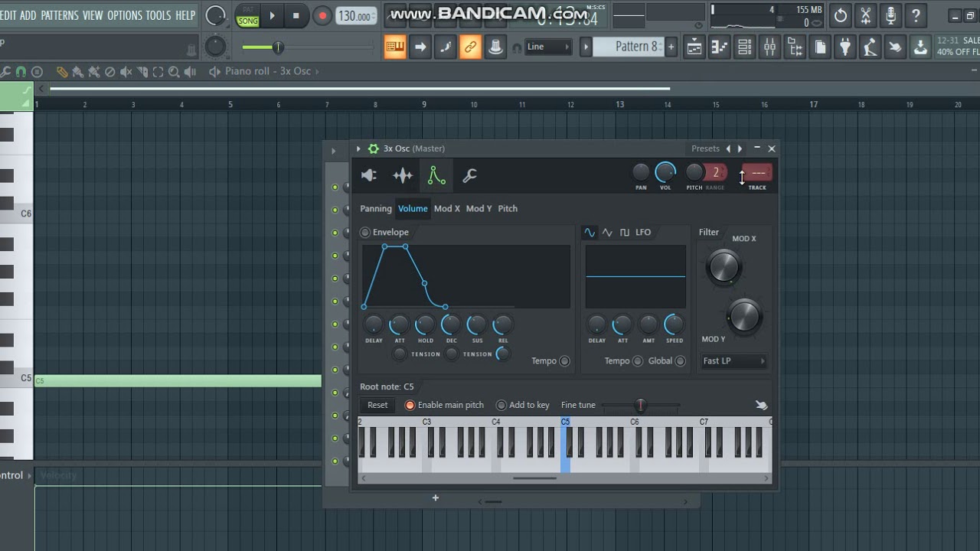Viewport: 980px width, 551px height.
Task: Select the playback speaker tool in piano roll
Action: pos(190,71)
